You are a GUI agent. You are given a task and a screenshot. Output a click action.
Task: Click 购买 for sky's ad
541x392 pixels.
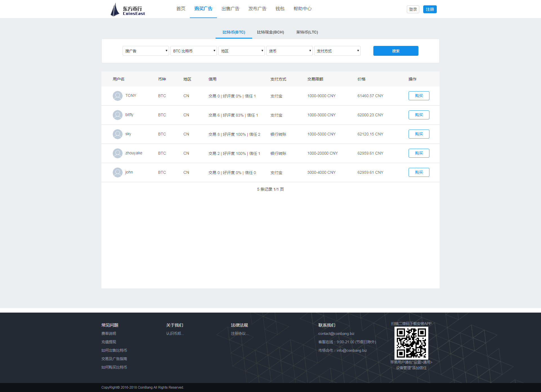(419, 134)
